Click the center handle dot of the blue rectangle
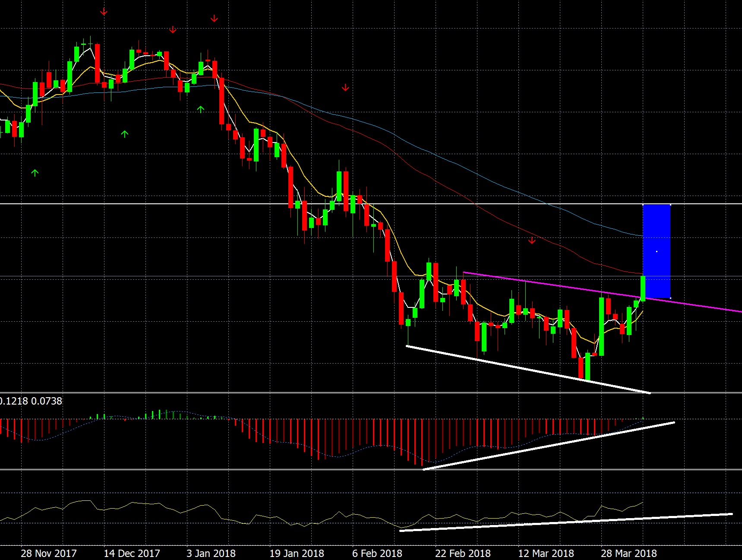 pos(657,251)
